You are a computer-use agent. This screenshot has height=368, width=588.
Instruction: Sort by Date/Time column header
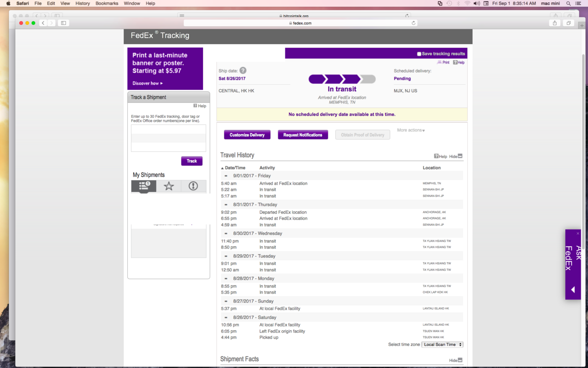tap(233, 168)
